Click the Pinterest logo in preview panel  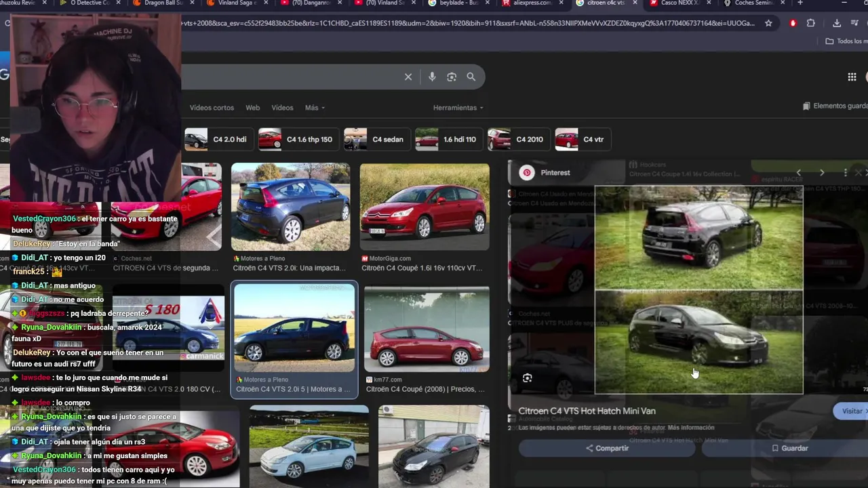click(x=527, y=173)
